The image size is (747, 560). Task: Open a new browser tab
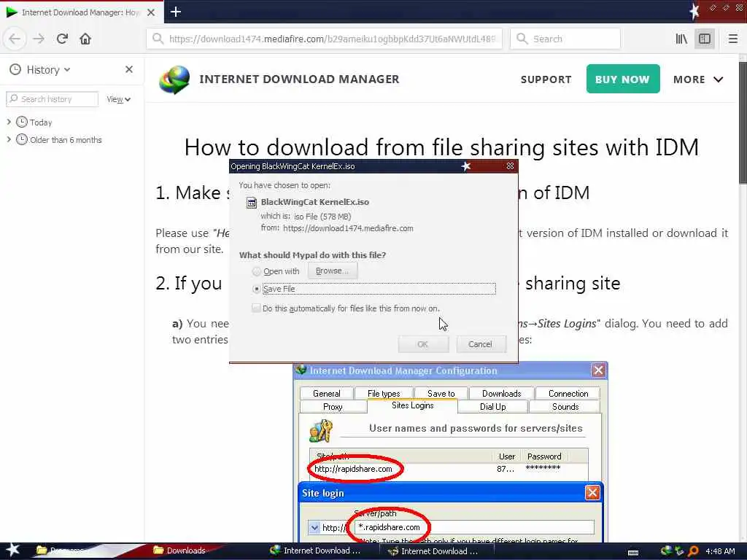(x=175, y=12)
